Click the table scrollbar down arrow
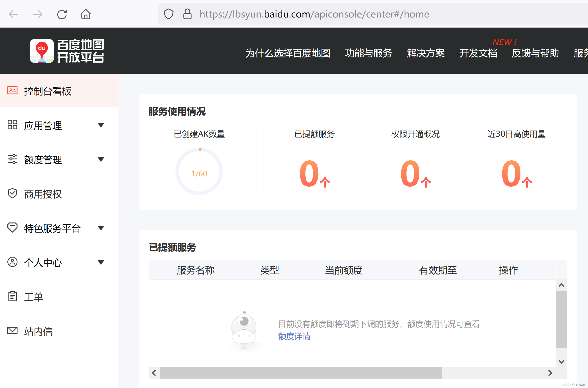 [562, 361]
